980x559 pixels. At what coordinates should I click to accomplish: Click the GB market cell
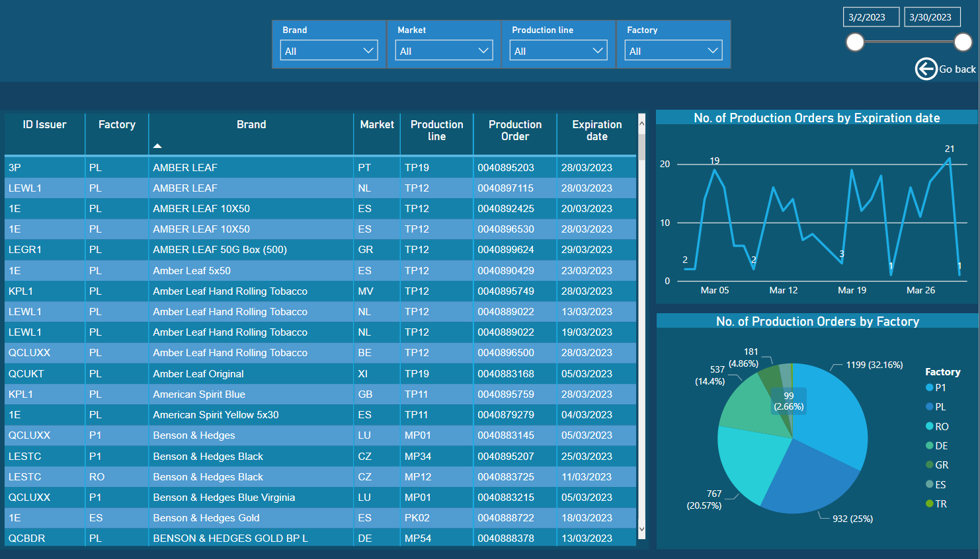377,394
